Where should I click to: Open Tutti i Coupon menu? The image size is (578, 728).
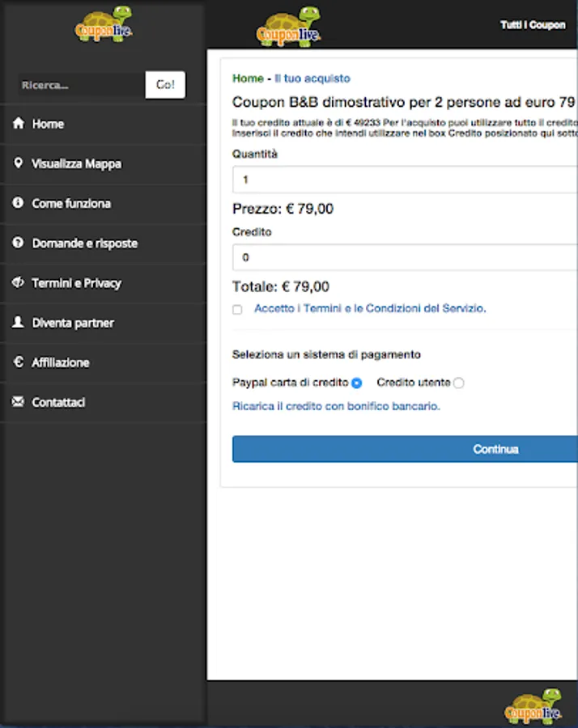[533, 25]
